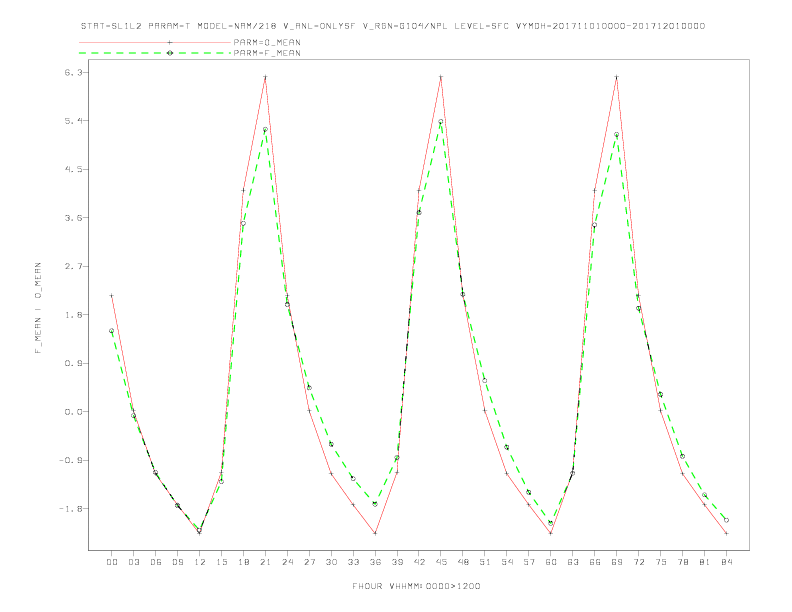Image resolution: width=792 pixels, height=612 pixels.
Task: Click the red O_MEAN starting point at hour 00
Action: coord(112,296)
